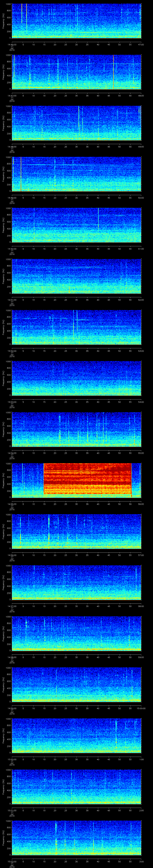The image size is (153, 868).
Task: Click the 30-second tick label under the 14:48:00 panel
Action: (77, 147)
